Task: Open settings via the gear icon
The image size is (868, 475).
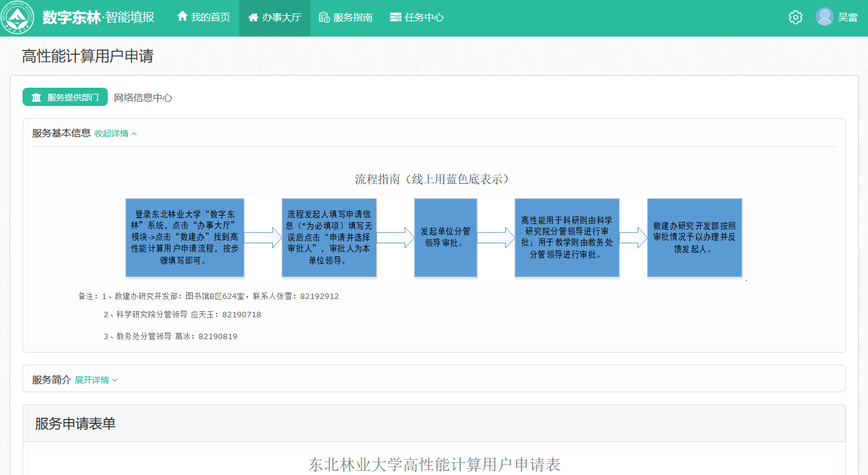Action: [795, 18]
